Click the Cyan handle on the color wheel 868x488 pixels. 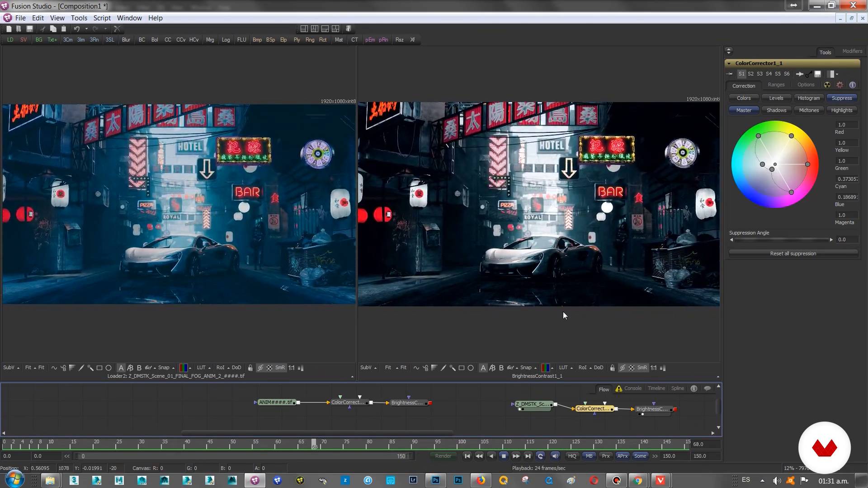tap(763, 164)
